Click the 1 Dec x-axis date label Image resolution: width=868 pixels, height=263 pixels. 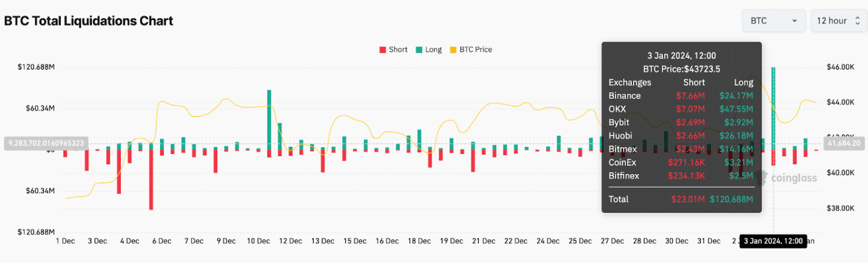[x=65, y=241]
